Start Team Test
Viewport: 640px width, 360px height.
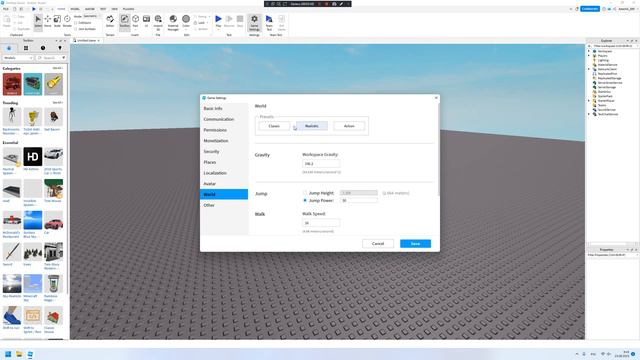point(269,22)
